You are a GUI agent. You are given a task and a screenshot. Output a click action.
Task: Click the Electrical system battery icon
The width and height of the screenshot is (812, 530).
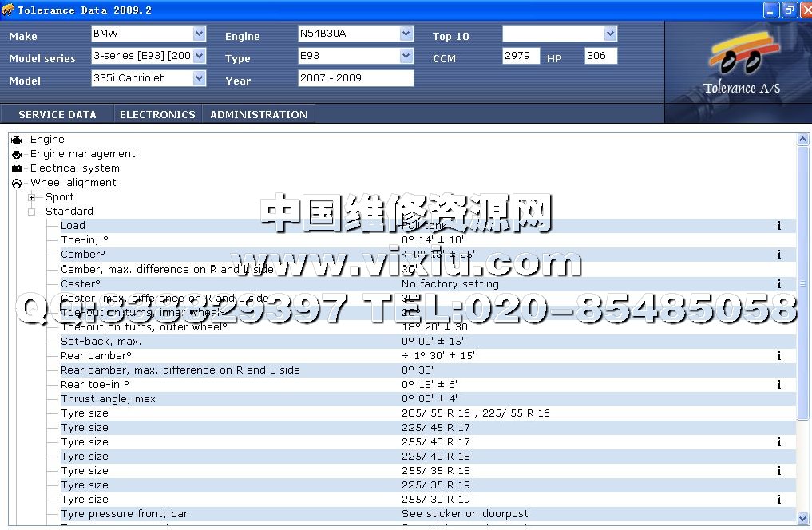pyautogui.click(x=17, y=168)
